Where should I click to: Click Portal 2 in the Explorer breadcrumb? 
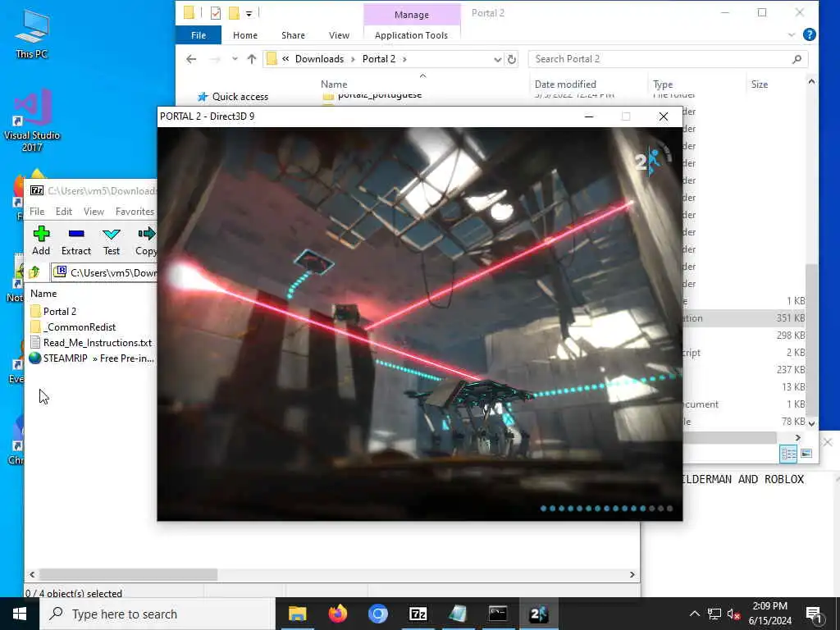379,59
